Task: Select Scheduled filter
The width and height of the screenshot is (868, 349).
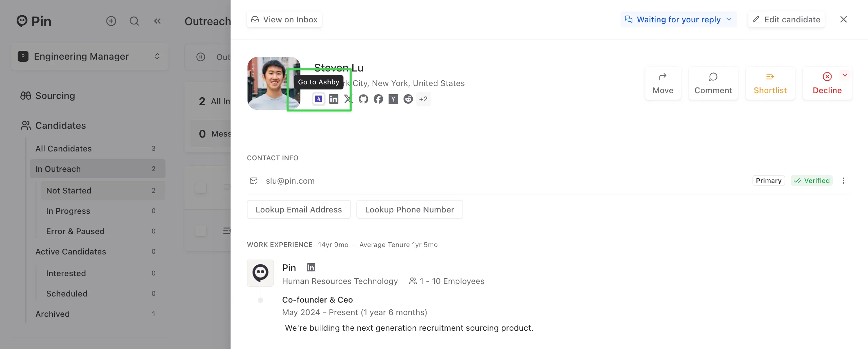Action: click(x=103, y=293)
